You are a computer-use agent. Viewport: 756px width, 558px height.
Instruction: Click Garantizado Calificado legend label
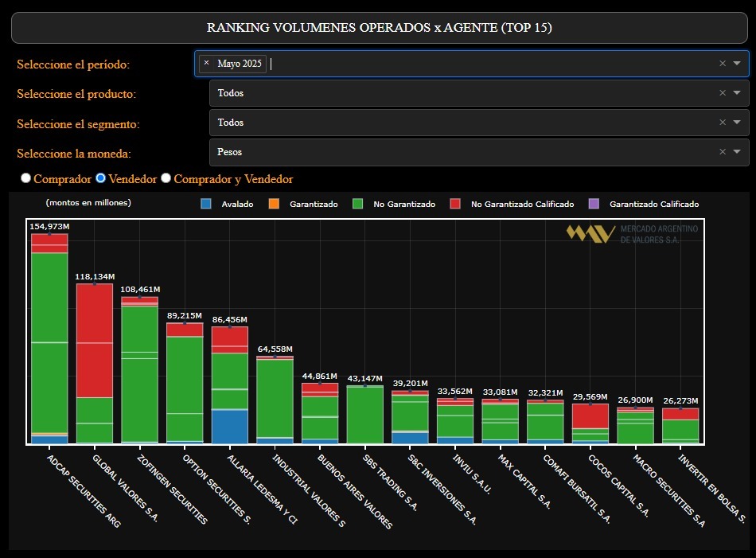pos(654,204)
